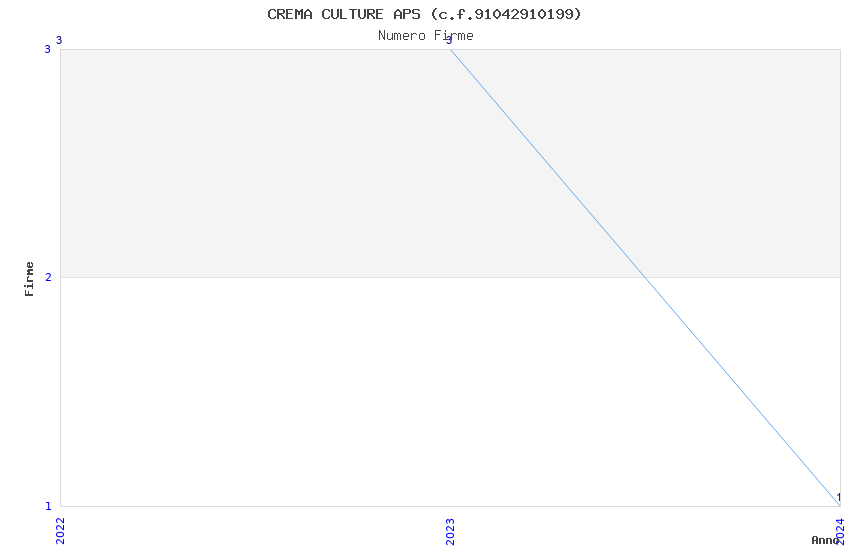The width and height of the screenshot is (850, 550).
Task: Click the chart title CREMA CULTURE APS
Action: [x=344, y=14]
